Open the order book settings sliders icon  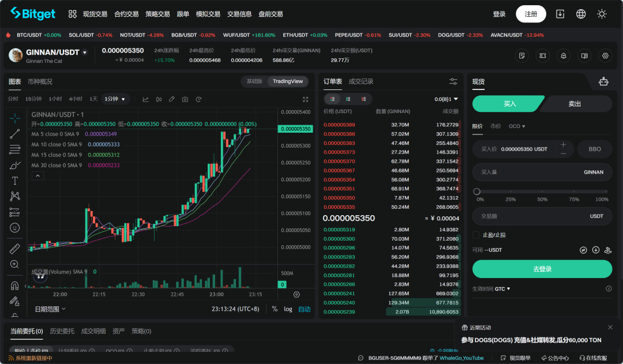coord(453,81)
